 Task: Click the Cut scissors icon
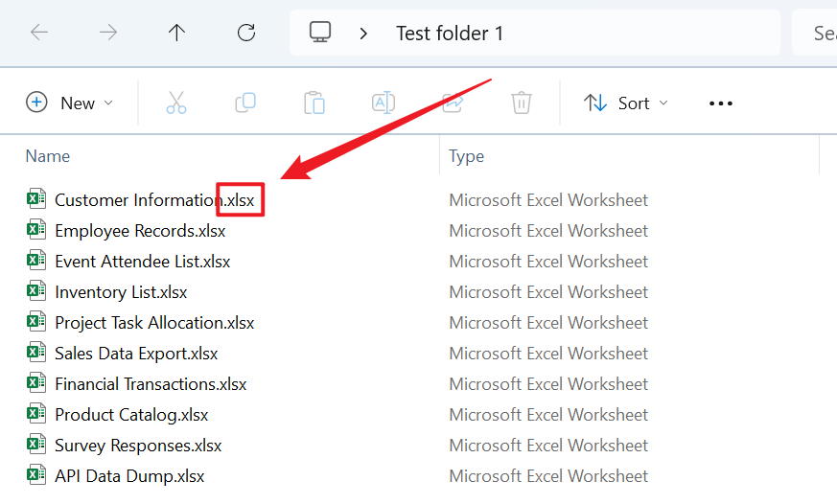pyautogui.click(x=176, y=103)
